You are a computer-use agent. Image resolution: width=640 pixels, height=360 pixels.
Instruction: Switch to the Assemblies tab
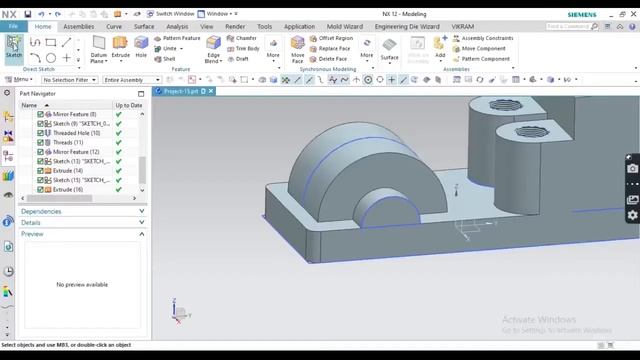[79, 27]
